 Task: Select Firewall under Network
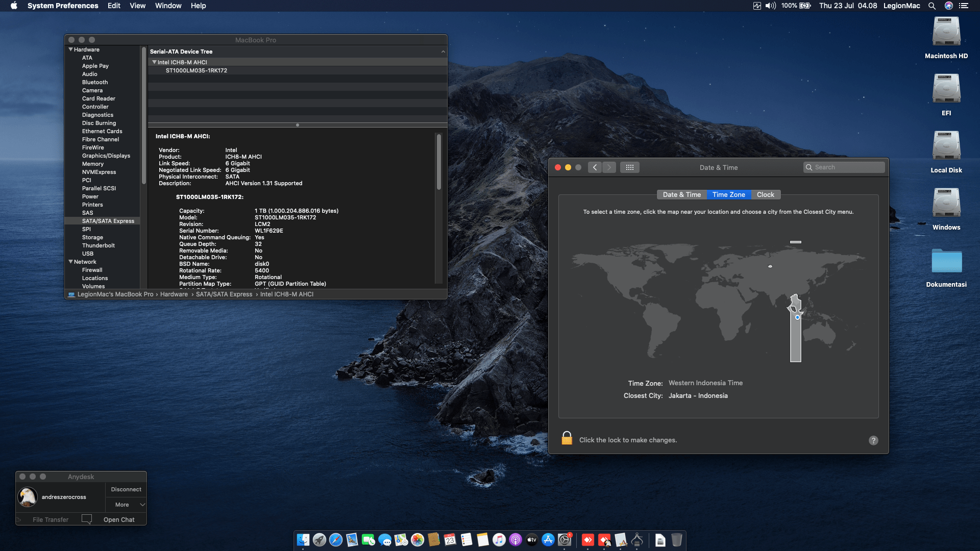click(x=92, y=270)
